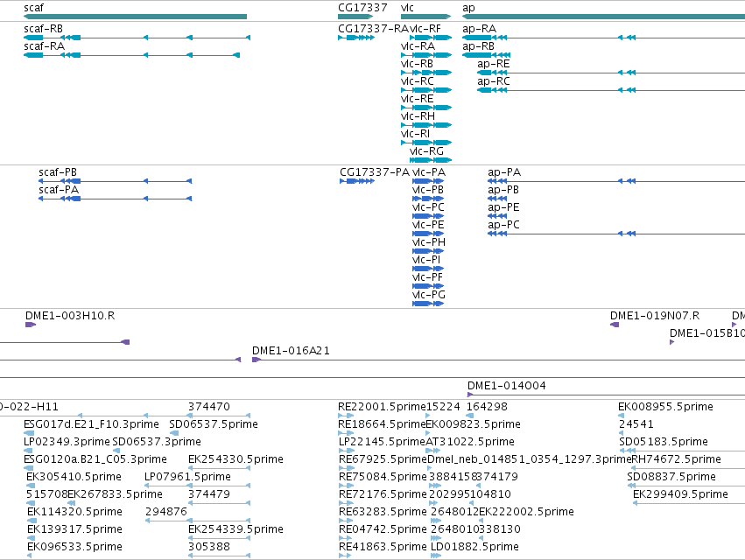Viewport: 745px width, 560px height.
Task: Select the ap gene bar
Action: [603, 17]
